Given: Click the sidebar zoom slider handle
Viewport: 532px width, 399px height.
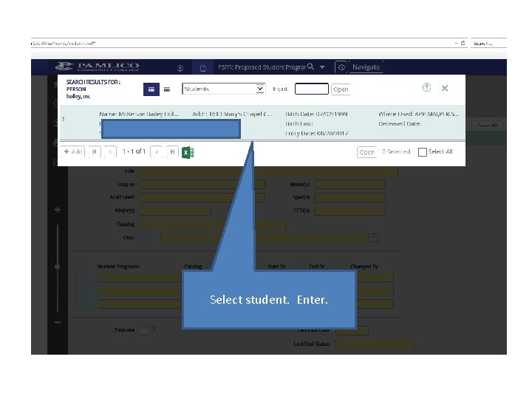Looking at the screenshot, I should [58, 267].
